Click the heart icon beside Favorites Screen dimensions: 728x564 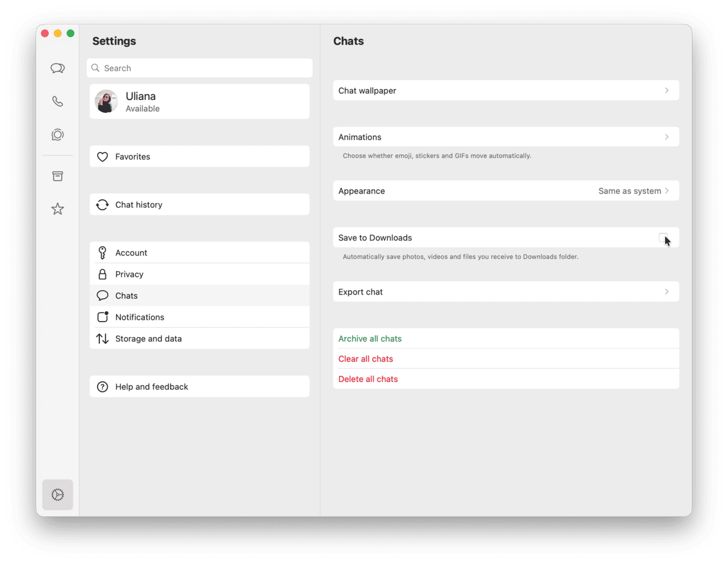click(x=102, y=157)
